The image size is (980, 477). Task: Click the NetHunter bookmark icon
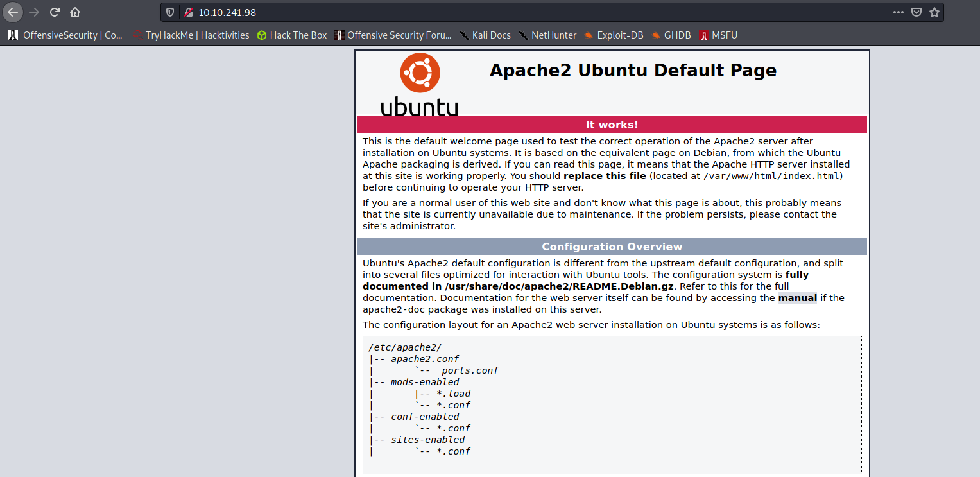(x=523, y=35)
